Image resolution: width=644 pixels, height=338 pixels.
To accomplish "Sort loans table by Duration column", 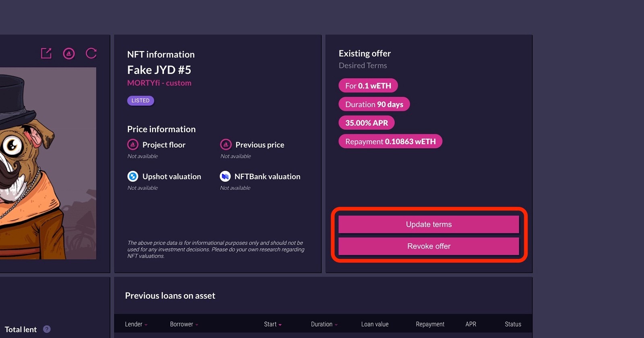I will point(324,324).
